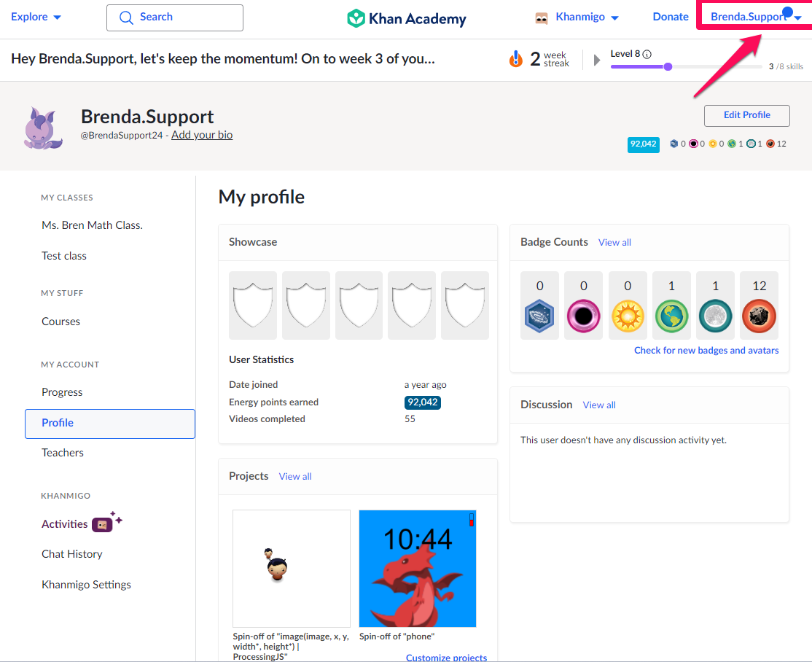Click the Black Hole badge icon
This screenshot has height=662, width=812.
(583, 316)
